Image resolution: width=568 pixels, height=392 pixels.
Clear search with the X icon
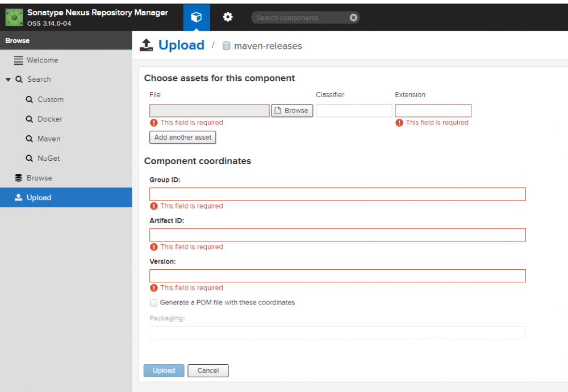pyautogui.click(x=353, y=18)
